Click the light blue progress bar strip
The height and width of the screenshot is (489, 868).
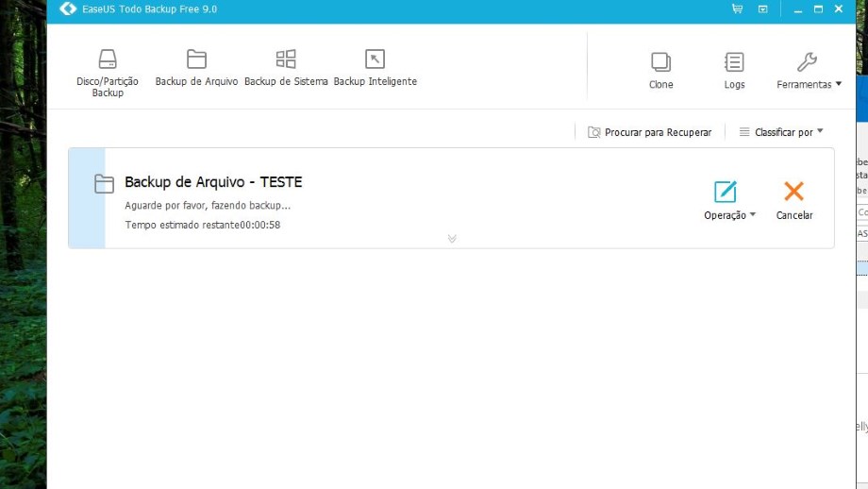click(87, 198)
